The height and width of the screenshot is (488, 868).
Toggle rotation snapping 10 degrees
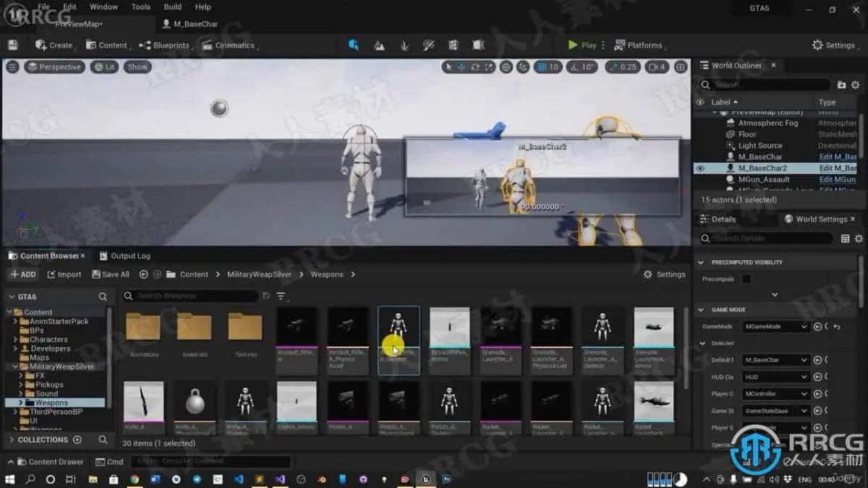pyautogui.click(x=582, y=67)
